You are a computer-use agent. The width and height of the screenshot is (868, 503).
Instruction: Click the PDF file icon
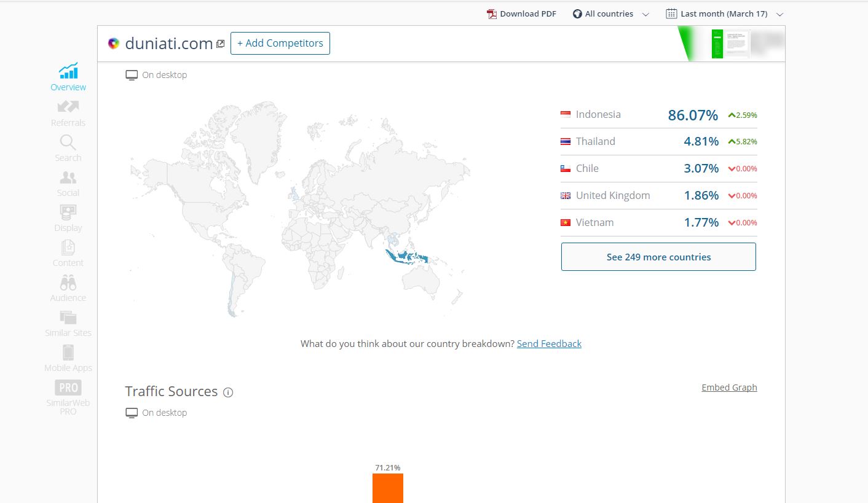tap(492, 14)
